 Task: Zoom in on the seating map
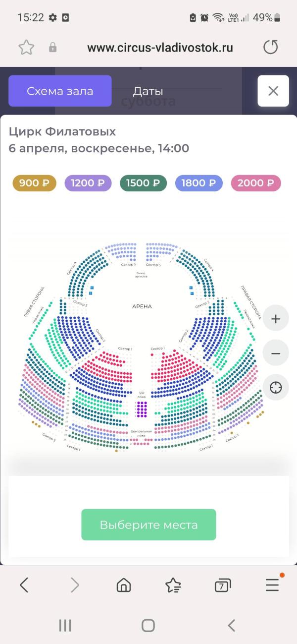point(276,319)
